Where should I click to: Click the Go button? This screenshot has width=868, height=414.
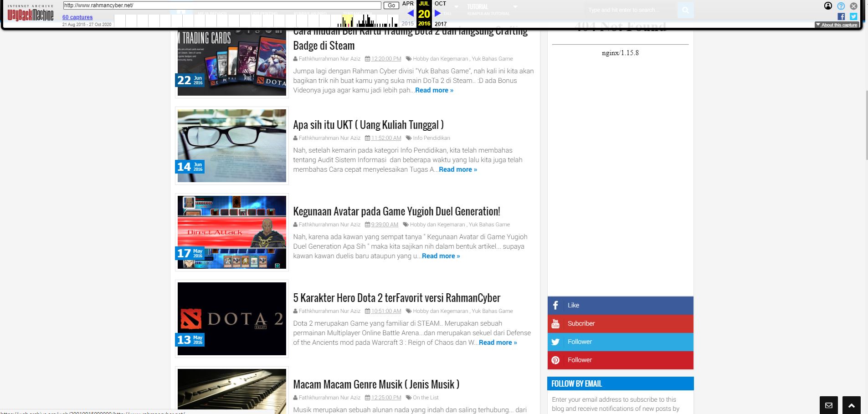pyautogui.click(x=391, y=5)
